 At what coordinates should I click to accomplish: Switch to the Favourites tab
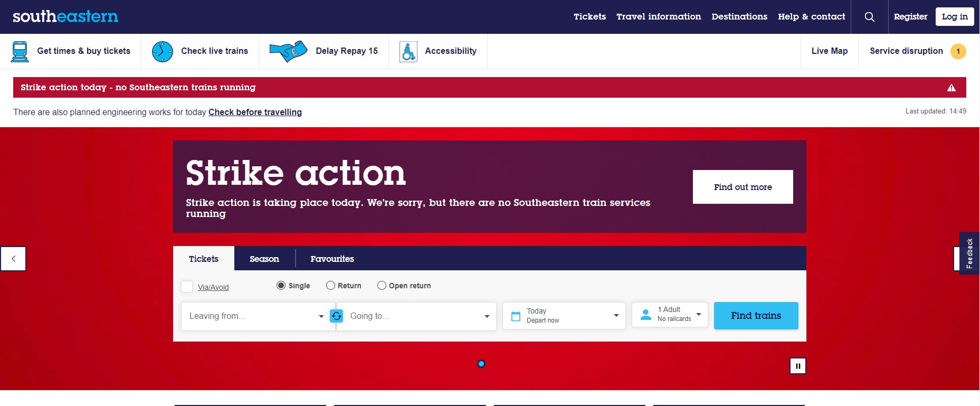point(332,259)
